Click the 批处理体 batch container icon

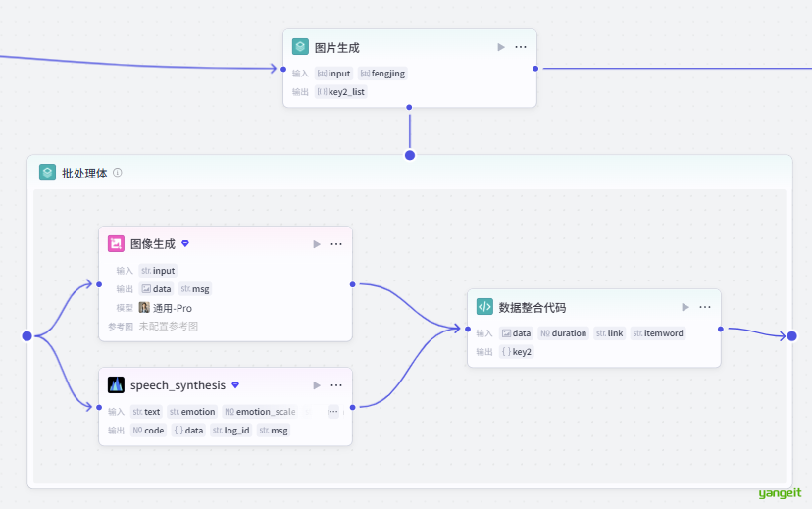tap(47, 173)
